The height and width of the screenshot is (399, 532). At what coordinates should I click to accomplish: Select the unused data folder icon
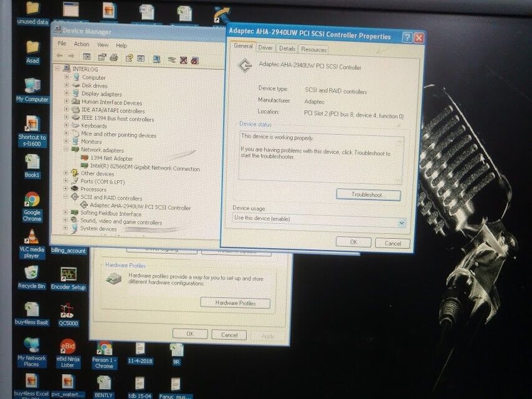click(x=33, y=12)
